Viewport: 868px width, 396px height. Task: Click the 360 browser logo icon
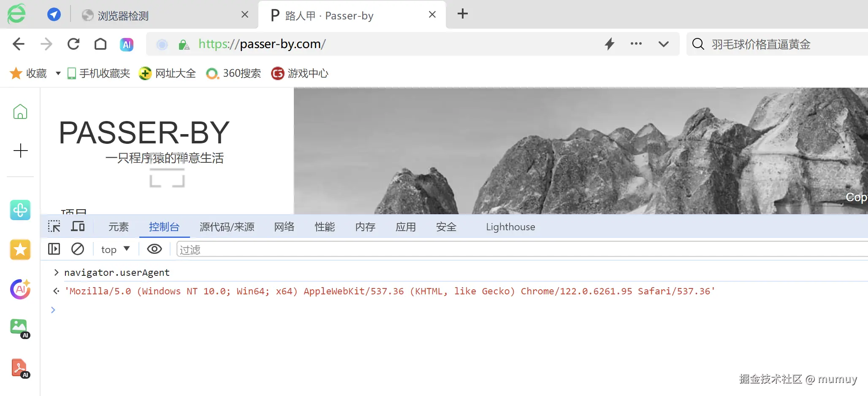pos(16,13)
